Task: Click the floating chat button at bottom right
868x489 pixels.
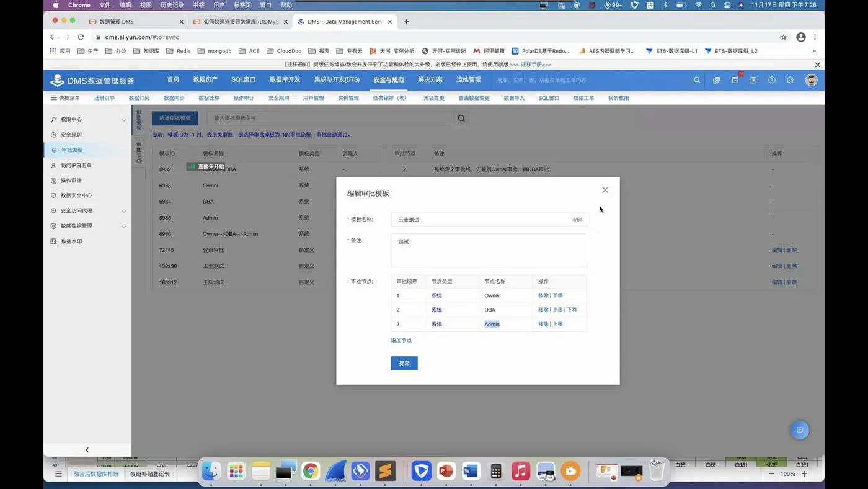Action: pos(799,430)
